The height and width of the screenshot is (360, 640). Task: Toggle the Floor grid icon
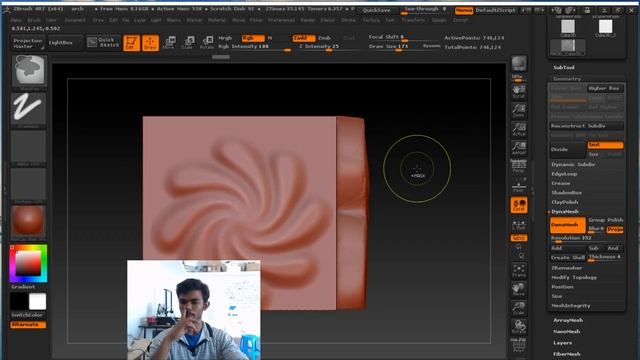[519, 186]
